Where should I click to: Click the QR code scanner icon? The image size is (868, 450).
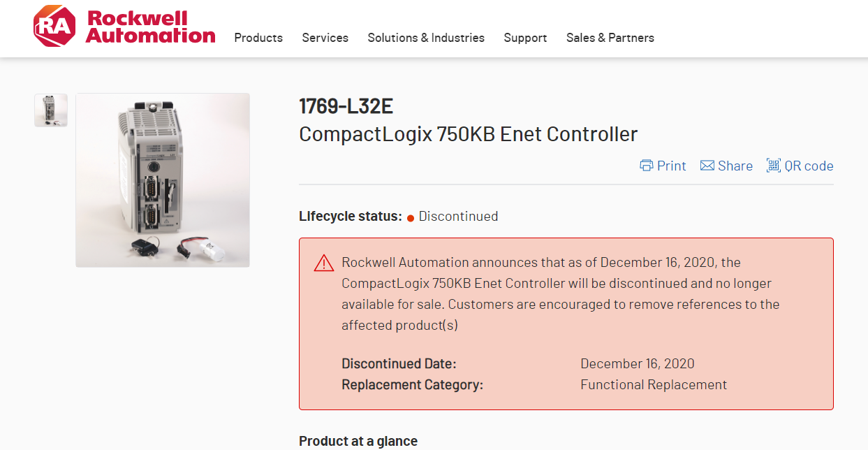pyautogui.click(x=773, y=166)
